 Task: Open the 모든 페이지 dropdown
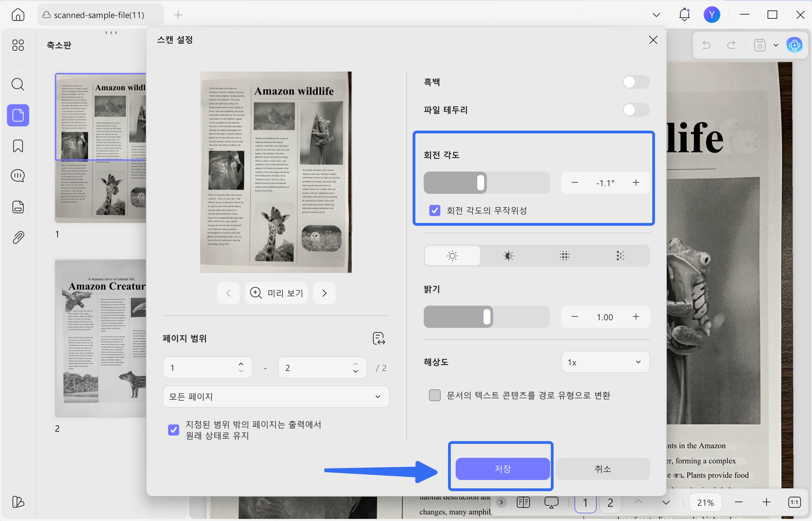click(276, 397)
